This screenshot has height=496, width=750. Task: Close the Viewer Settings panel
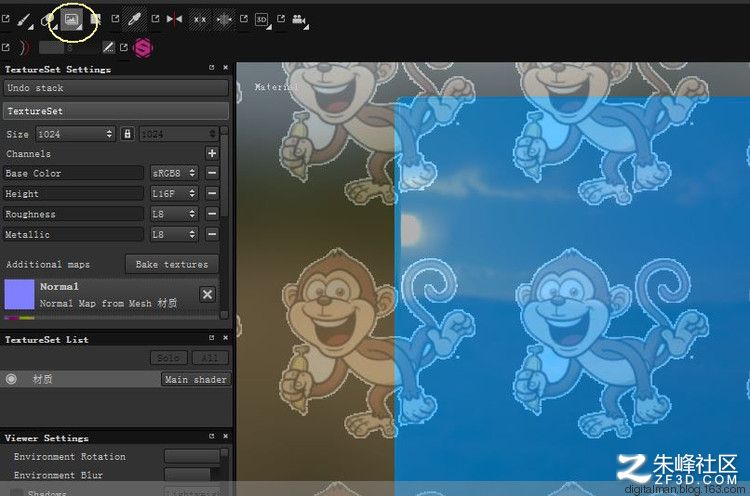pyautogui.click(x=225, y=436)
